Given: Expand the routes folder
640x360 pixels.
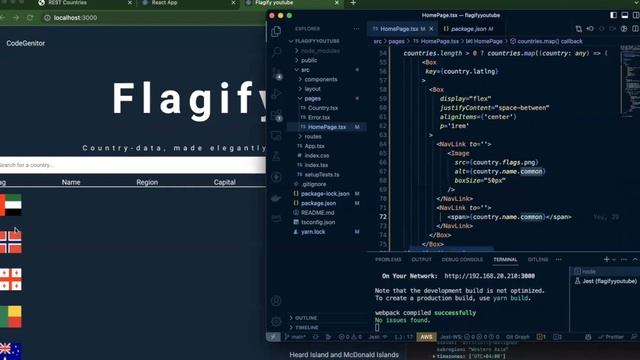Looking at the screenshot, I should pos(313,137).
